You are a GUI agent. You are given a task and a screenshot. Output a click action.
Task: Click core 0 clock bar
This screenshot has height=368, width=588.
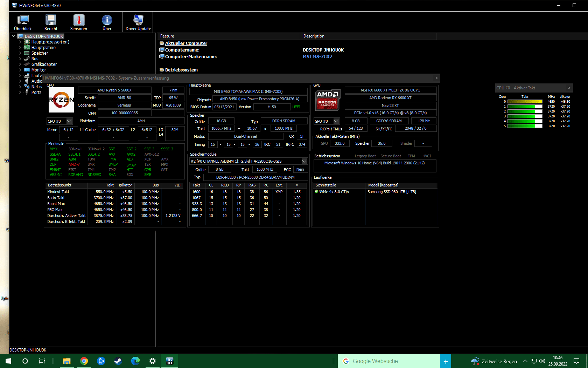pos(525,102)
